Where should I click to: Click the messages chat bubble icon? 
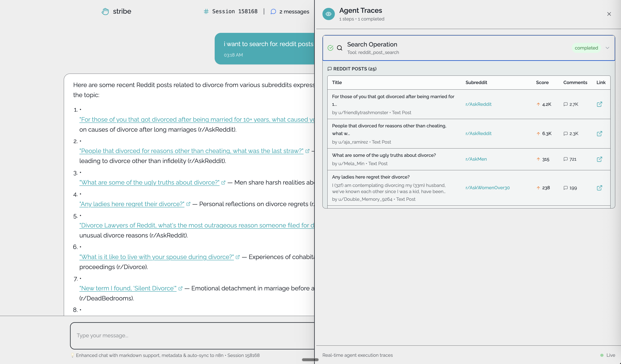(x=273, y=12)
